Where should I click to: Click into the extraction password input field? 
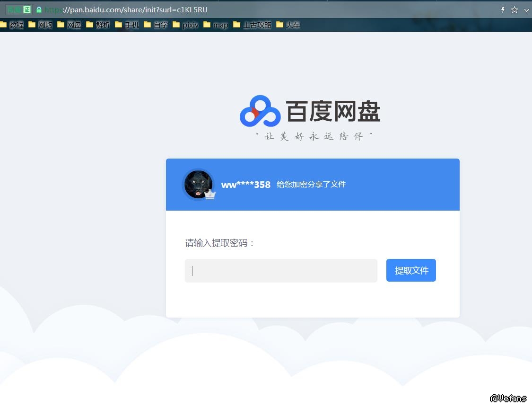point(281,271)
